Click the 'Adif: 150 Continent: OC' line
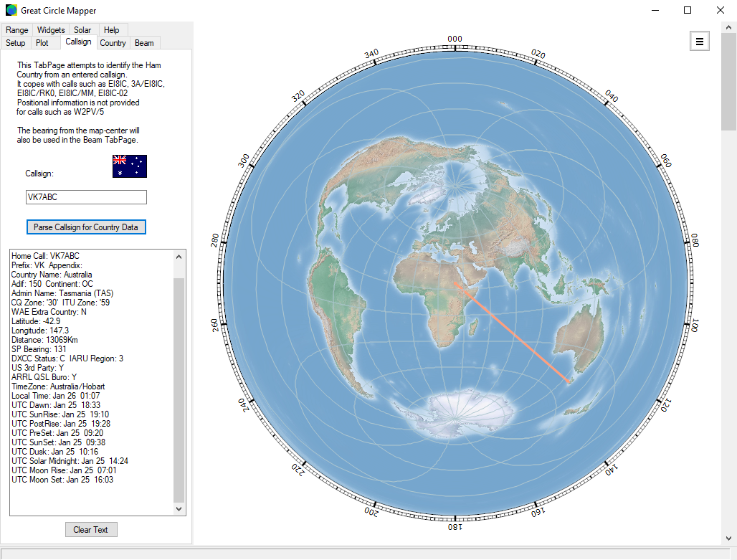 click(52, 283)
